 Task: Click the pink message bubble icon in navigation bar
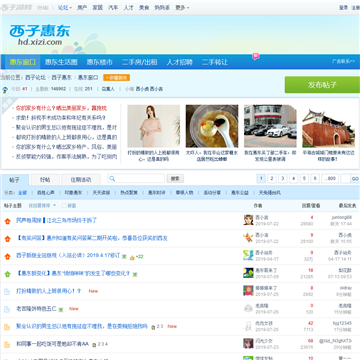click(256, 56)
